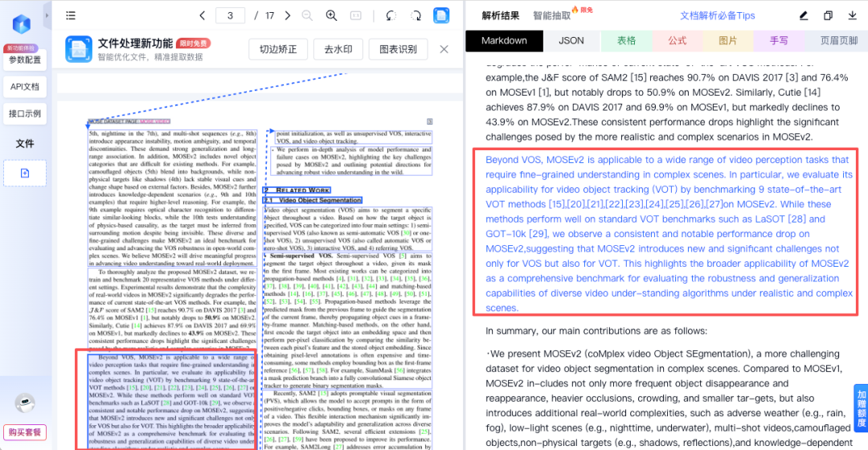This screenshot has height=450, width=868.
Task: Go to previous page arrow
Action: point(202,15)
